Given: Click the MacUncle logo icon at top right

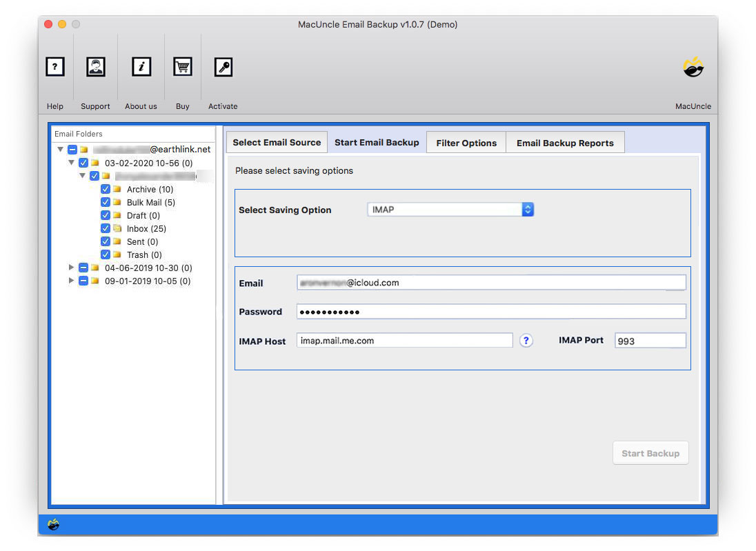Looking at the screenshot, I should [693, 66].
